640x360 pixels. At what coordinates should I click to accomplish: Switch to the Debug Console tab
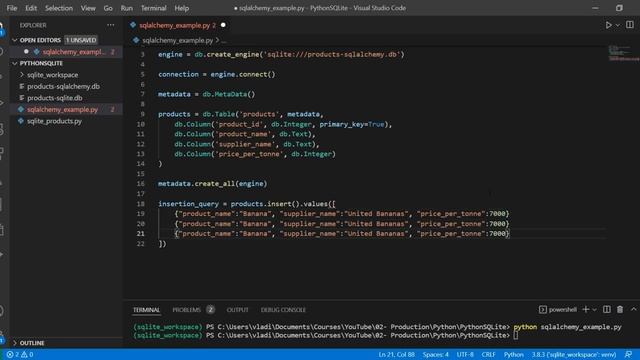(x=283, y=310)
